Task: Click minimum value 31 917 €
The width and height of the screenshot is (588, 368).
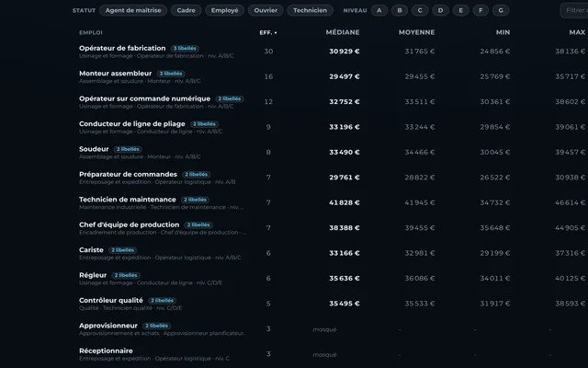Action: 495,304
